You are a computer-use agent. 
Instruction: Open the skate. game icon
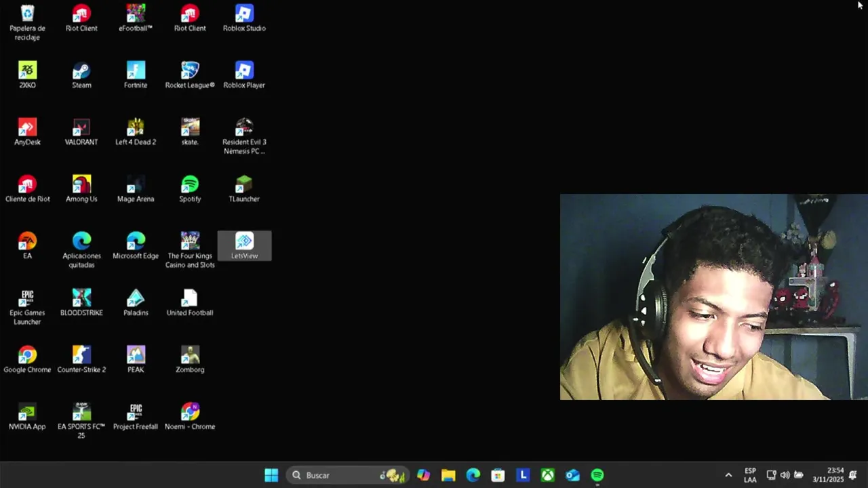190,132
